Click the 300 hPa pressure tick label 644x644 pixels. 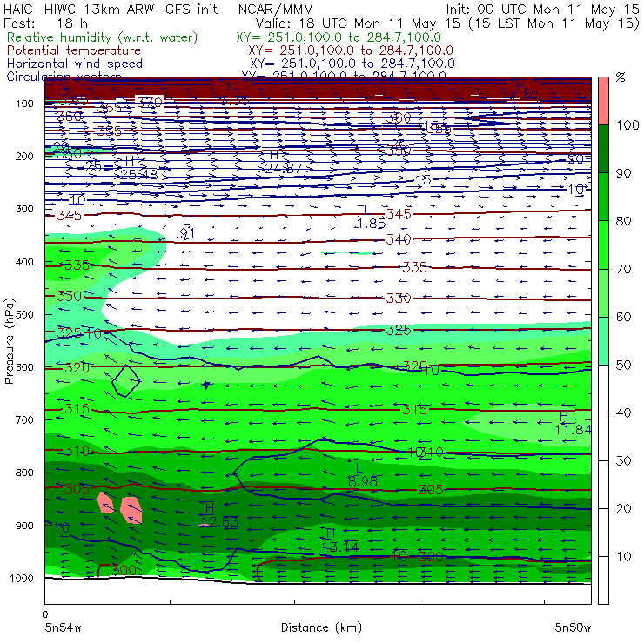pos(24,209)
